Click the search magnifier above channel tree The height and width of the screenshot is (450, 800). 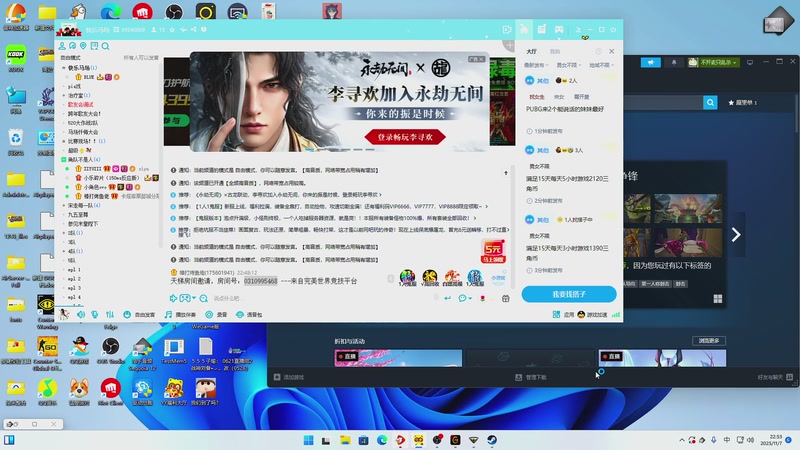(106, 46)
